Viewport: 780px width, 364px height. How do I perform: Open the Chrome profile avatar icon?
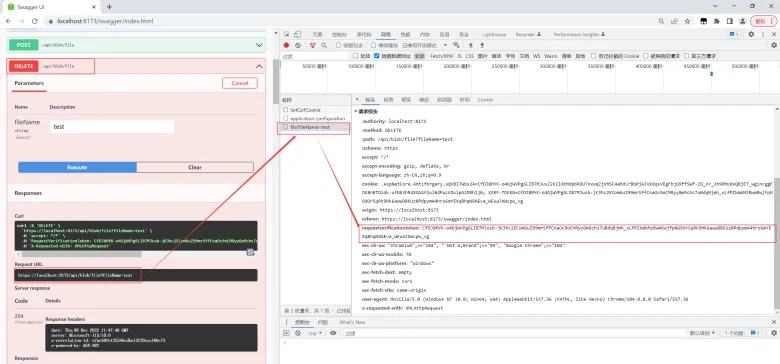(x=742, y=21)
